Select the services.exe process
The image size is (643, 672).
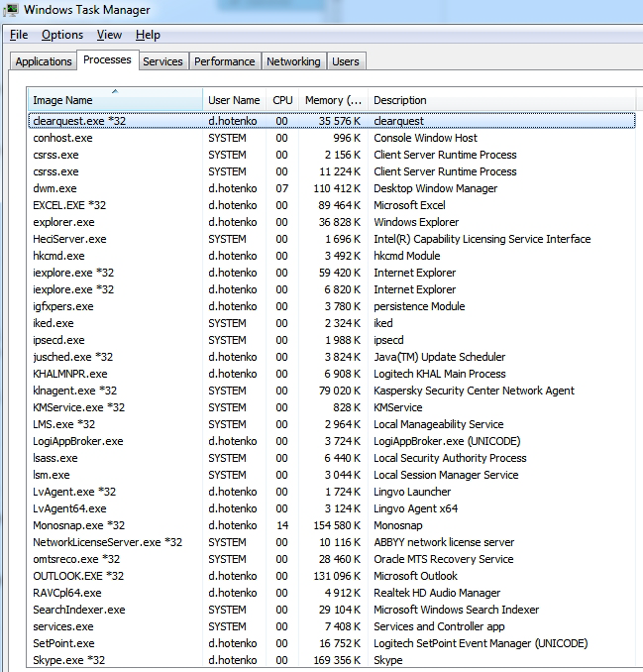[332, 626]
